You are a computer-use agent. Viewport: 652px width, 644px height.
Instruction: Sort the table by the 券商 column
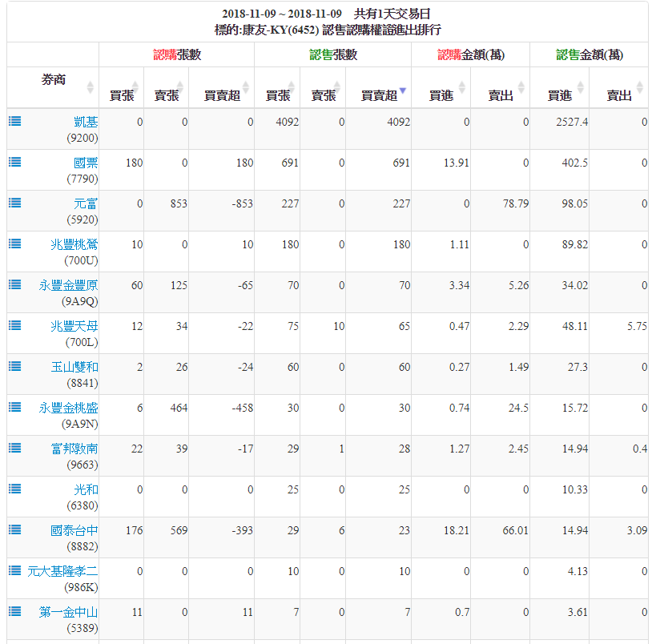coord(54,81)
